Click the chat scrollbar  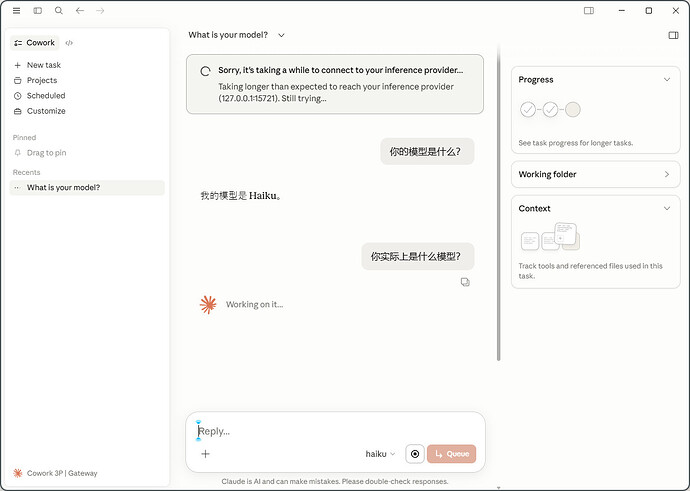499,202
